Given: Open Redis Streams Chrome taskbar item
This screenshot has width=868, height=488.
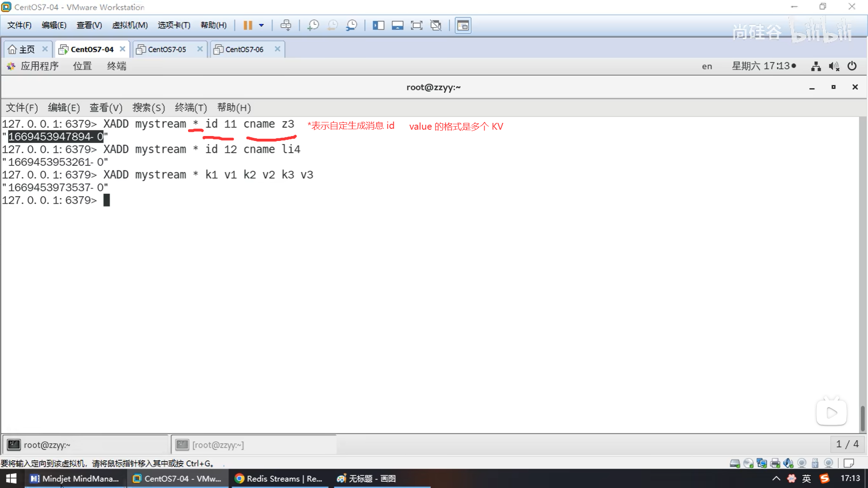Looking at the screenshot, I should [x=279, y=479].
